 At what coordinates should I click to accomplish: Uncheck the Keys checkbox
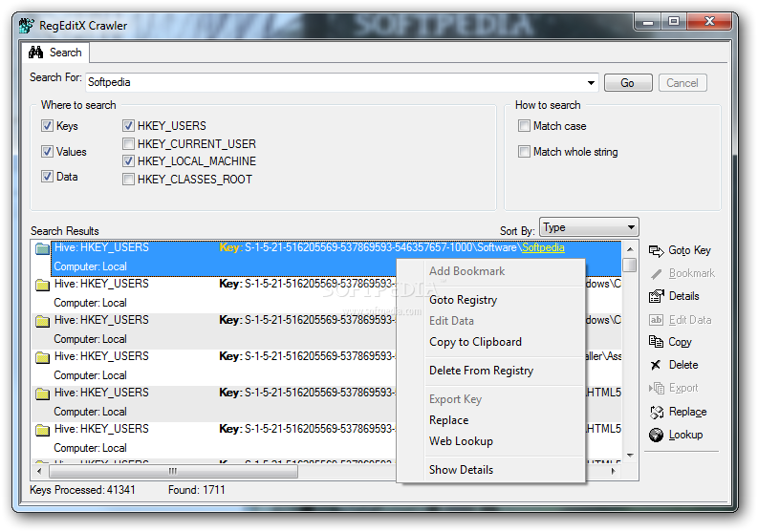tap(47, 126)
